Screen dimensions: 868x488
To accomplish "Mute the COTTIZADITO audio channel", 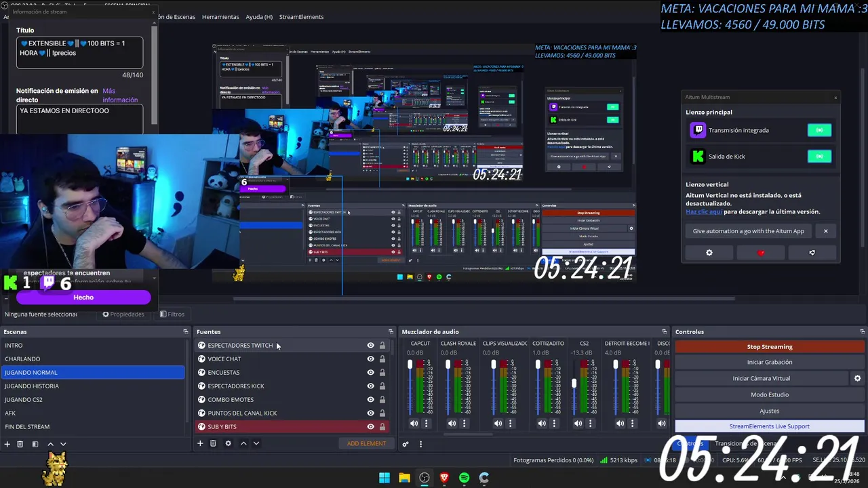I will tap(542, 424).
